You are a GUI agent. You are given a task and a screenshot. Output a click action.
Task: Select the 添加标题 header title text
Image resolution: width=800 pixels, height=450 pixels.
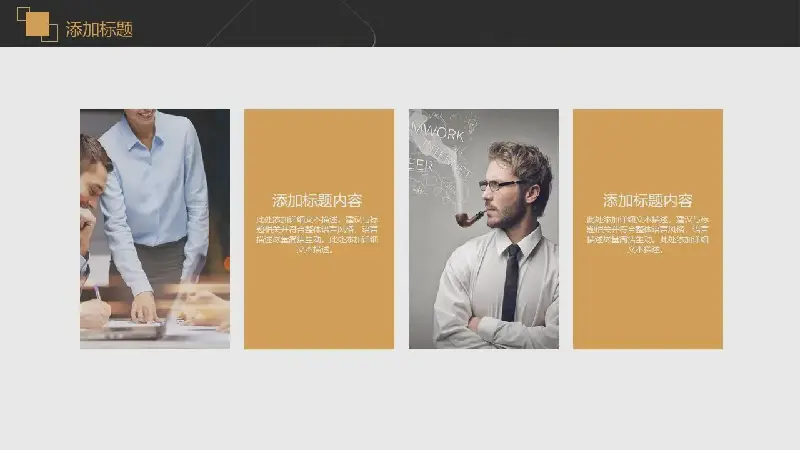(x=99, y=29)
